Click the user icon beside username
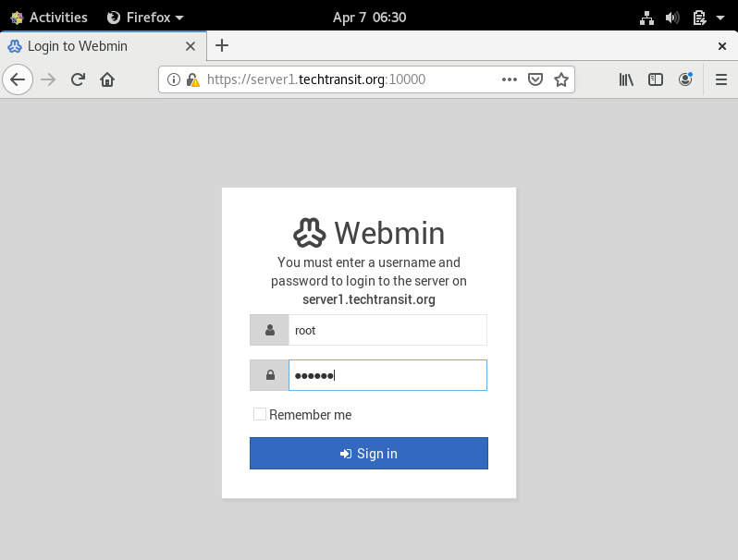This screenshot has width=738, height=560. point(269,330)
